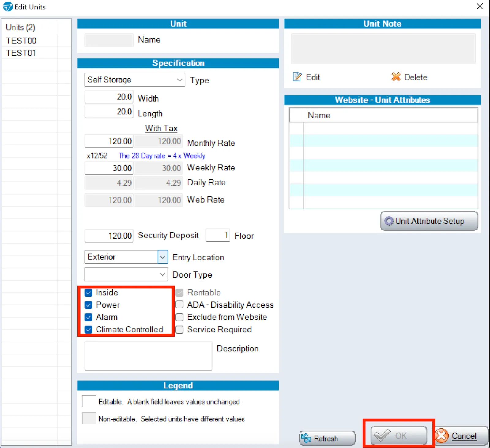Click the Edit note pencil icon
Viewport: 490px width, 448px height.
click(297, 77)
